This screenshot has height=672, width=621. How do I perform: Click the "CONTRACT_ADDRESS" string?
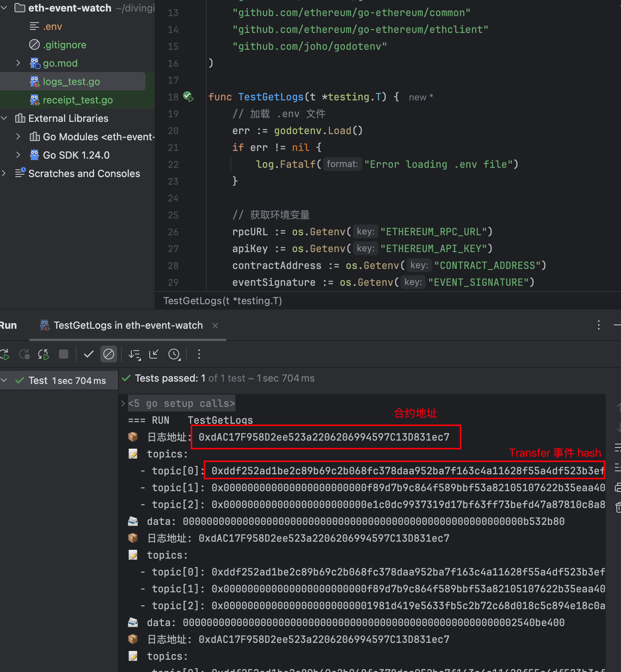tap(487, 266)
